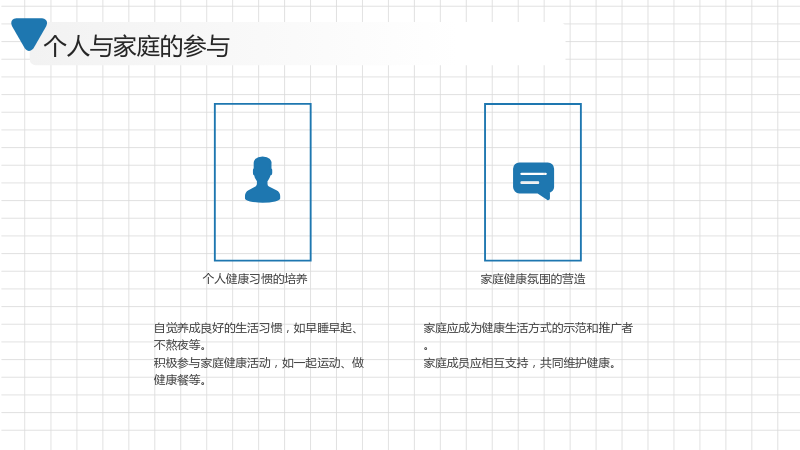800x450 pixels.
Task: Click the chat bubble message icon
Action: pos(533,181)
